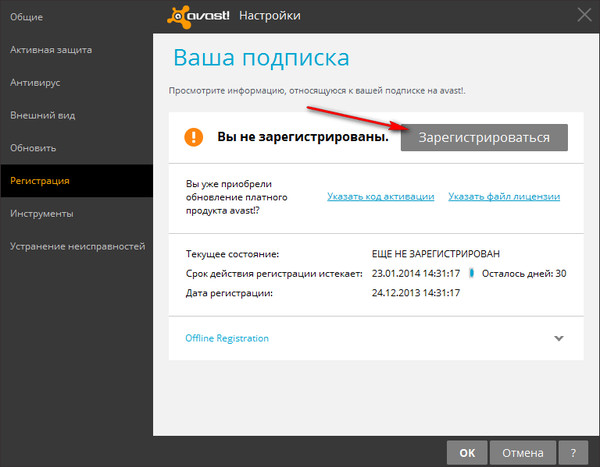Click the Настройки title text
600x467 pixels.
(x=270, y=16)
